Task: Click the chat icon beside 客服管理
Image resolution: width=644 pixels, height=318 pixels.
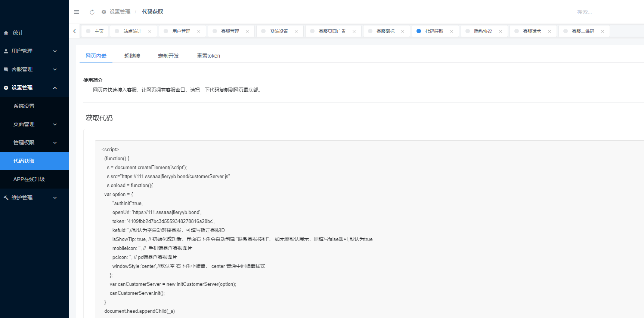Action: [x=6, y=70]
